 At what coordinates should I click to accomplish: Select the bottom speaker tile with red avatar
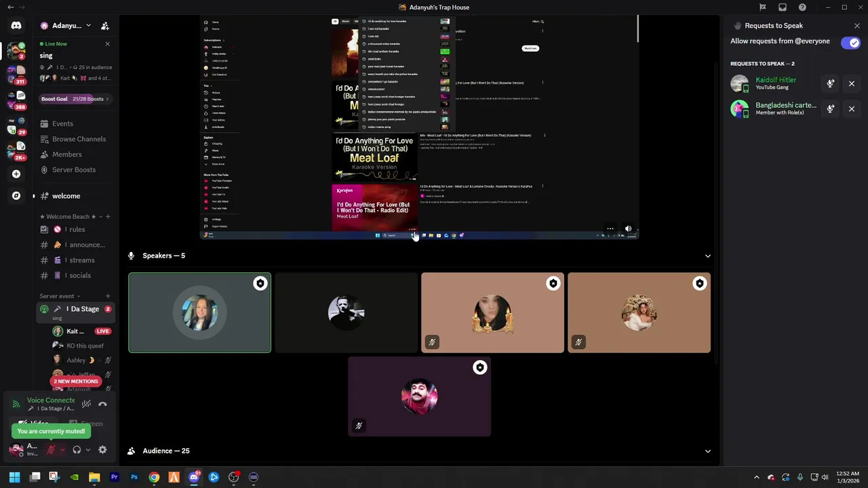point(420,397)
